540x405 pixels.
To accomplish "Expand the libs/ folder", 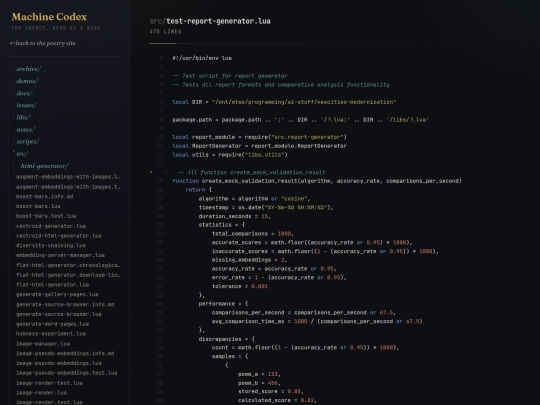I will (x=23, y=117).
